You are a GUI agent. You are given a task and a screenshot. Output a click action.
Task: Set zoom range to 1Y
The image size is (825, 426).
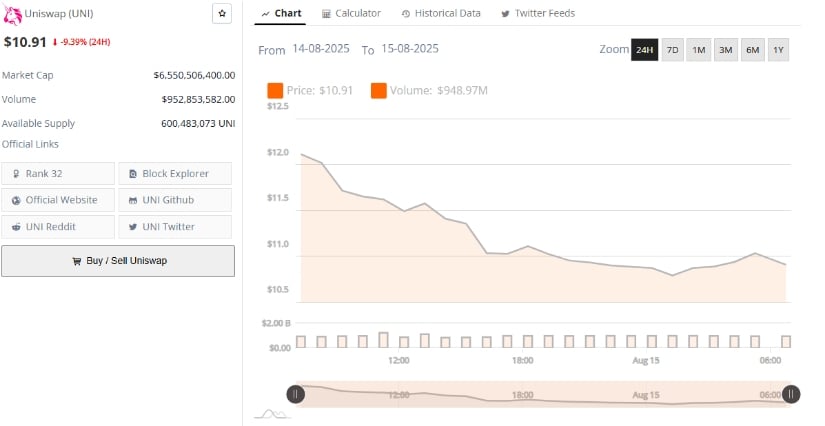pos(778,50)
